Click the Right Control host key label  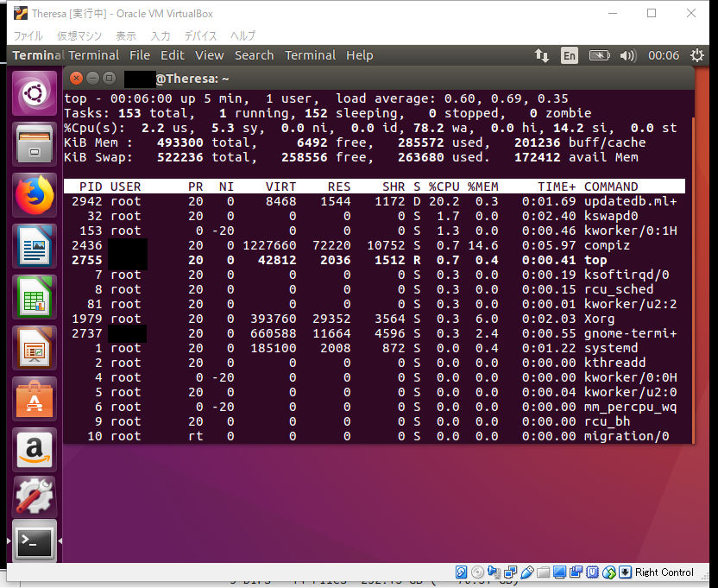pos(660,572)
